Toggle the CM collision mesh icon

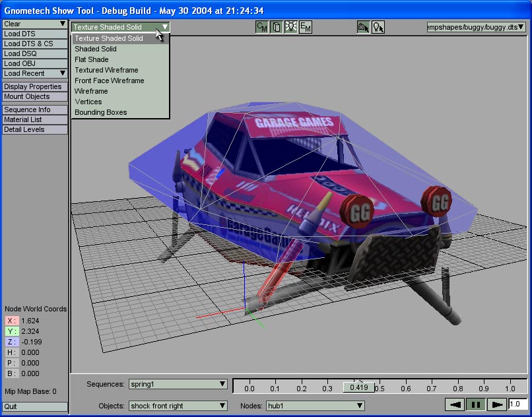[x=261, y=27]
